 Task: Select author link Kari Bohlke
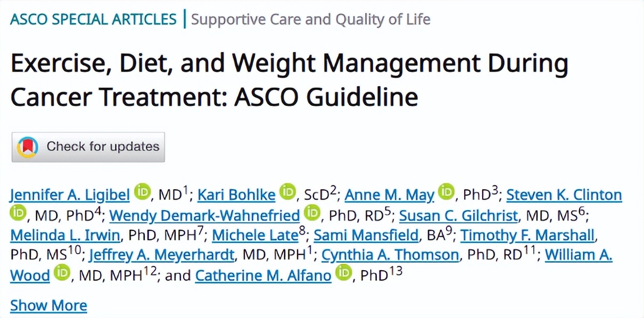(x=236, y=195)
